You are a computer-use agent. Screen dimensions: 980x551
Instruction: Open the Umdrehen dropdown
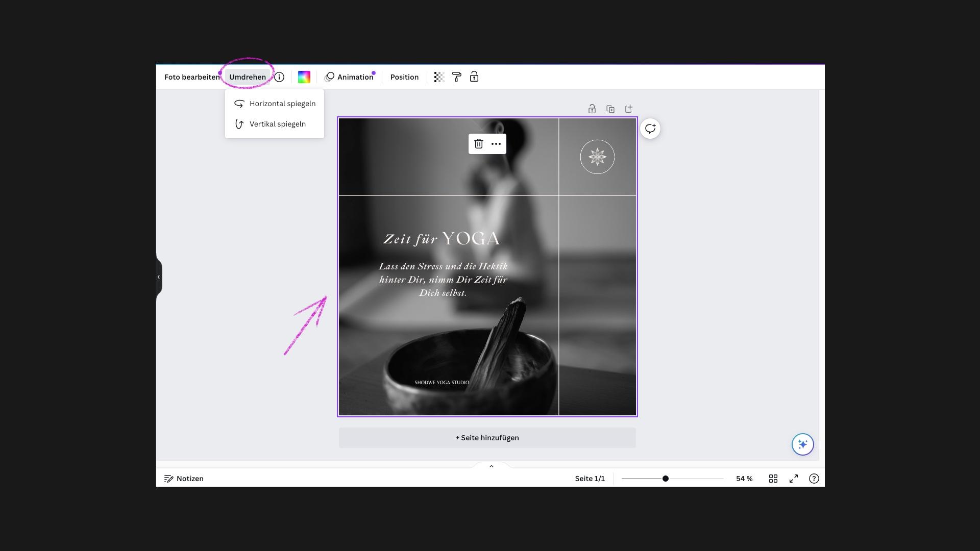click(248, 77)
